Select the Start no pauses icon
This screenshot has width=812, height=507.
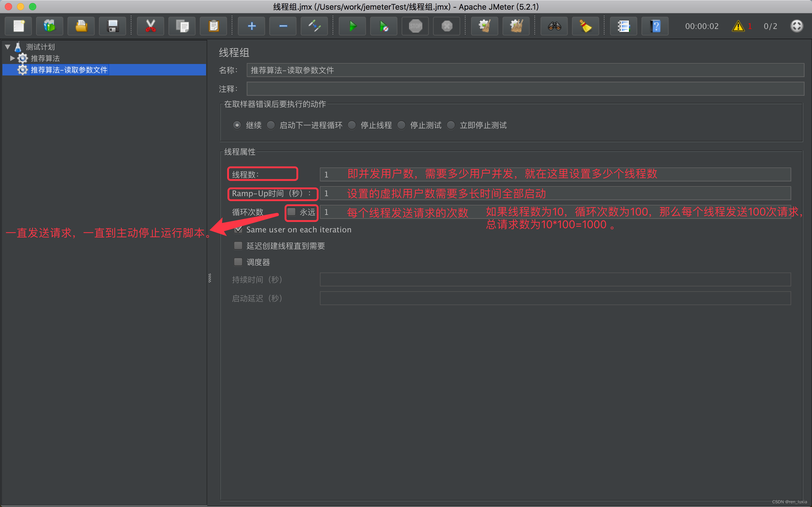pyautogui.click(x=384, y=26)
